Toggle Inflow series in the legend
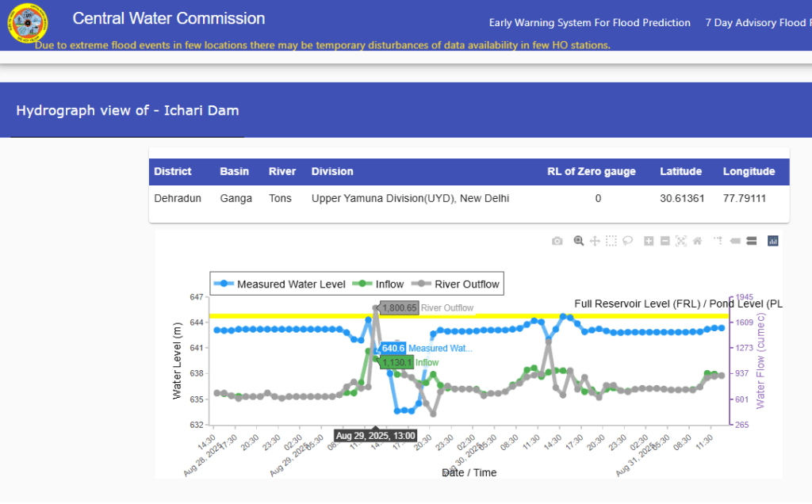Image resolution: width=812 pixels, height=504 pixels. (380, 284)
